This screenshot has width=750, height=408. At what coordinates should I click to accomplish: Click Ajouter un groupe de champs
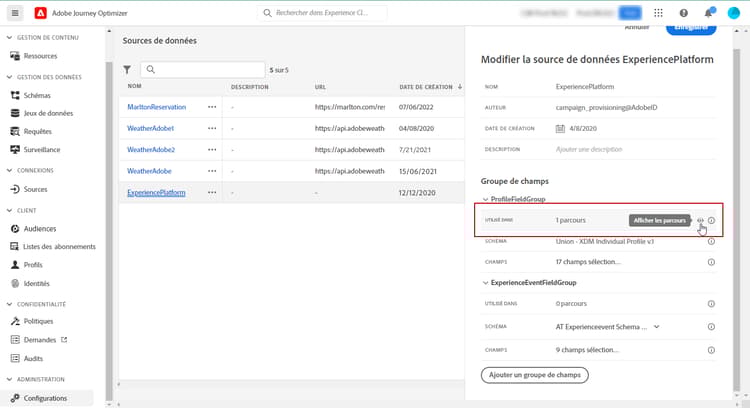point(535,375)
